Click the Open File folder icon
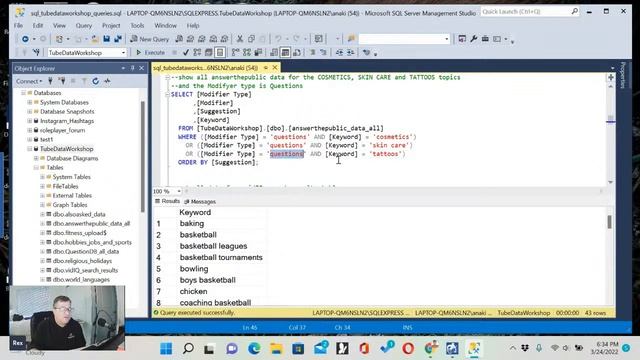 pos(95,39)
